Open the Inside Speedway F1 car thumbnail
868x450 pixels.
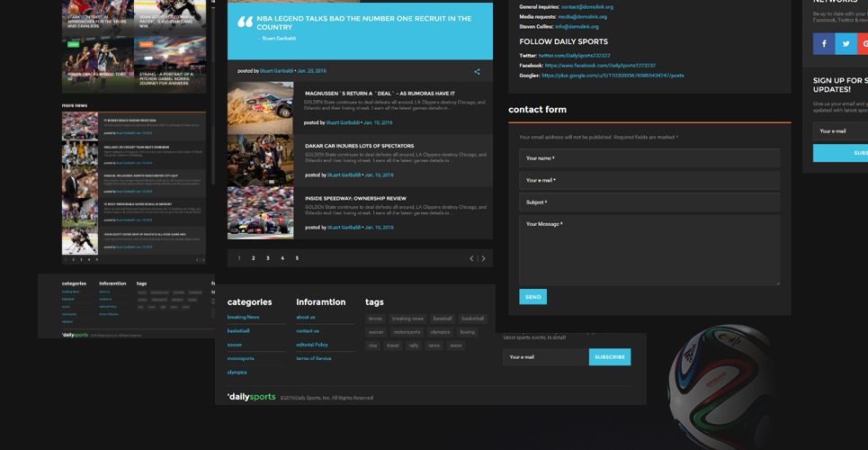click(260, 212)
